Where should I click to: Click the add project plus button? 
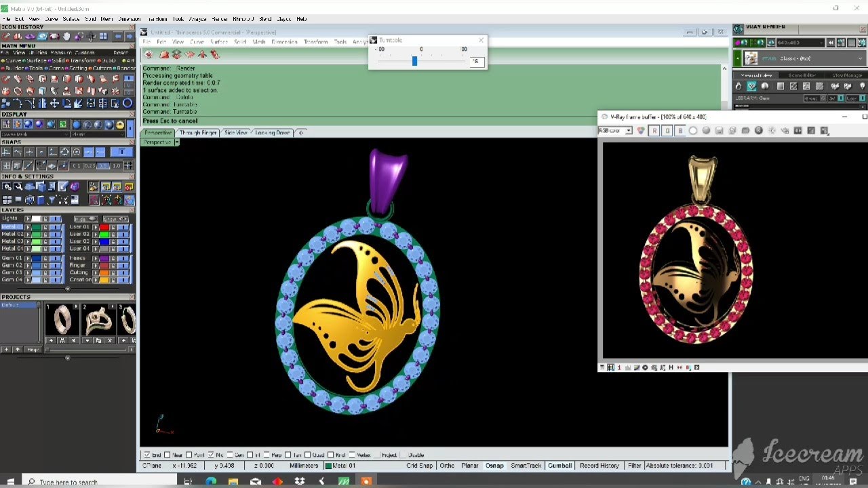pos(5,350)
